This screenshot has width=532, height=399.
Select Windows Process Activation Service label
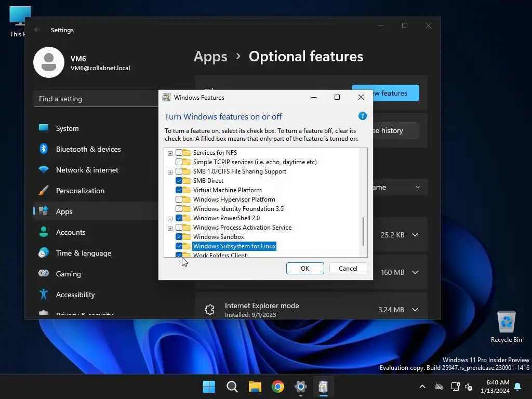(242, 228)
